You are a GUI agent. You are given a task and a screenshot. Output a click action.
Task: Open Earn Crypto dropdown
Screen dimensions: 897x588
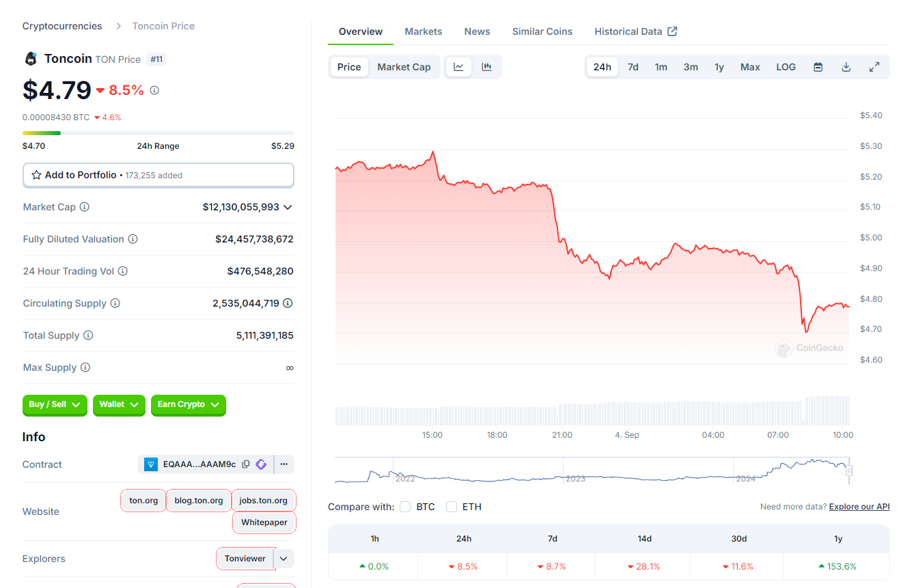(x=189, y=405)
